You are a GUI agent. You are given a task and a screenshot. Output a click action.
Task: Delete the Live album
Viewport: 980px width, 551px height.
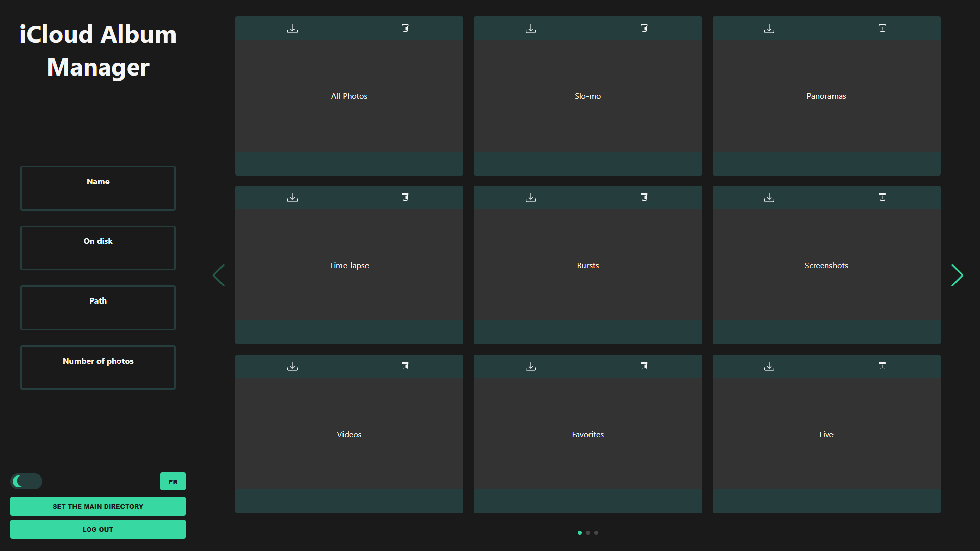pyautogui.click(x=883, y=366)
